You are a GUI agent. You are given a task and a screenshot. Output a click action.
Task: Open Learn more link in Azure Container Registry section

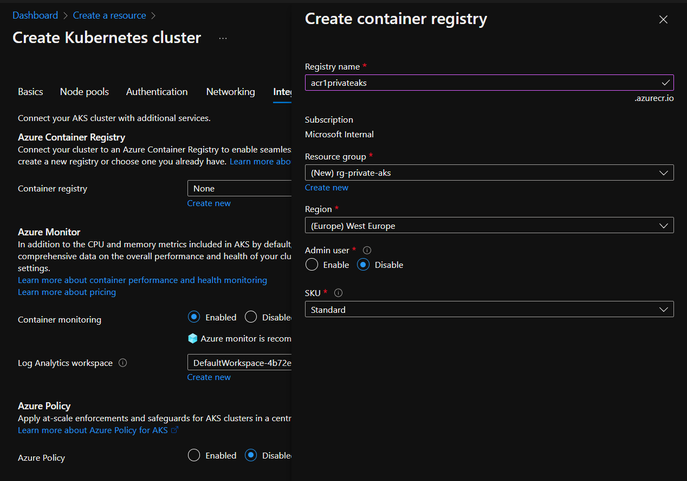(x=260, y=162)
